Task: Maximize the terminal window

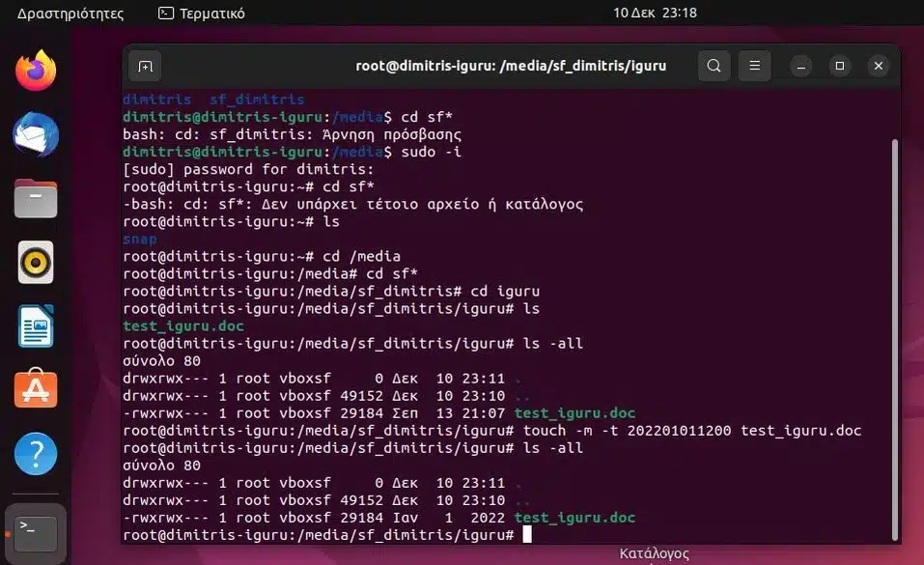Action: point(840,66)
